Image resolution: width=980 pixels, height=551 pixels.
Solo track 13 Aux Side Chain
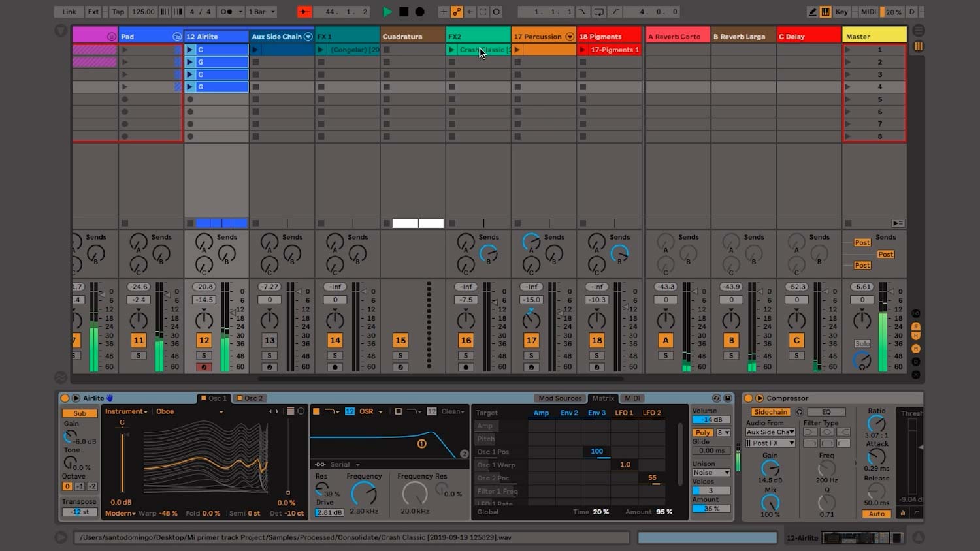(269, 356)
